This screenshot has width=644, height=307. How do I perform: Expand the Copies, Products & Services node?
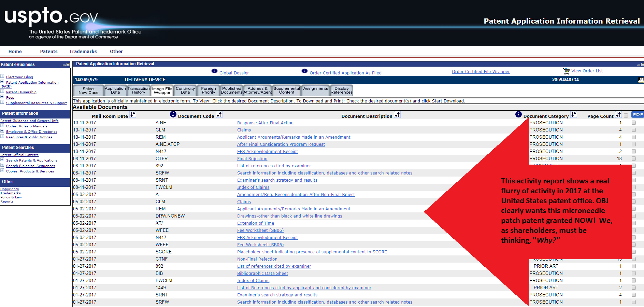(2, 170)
